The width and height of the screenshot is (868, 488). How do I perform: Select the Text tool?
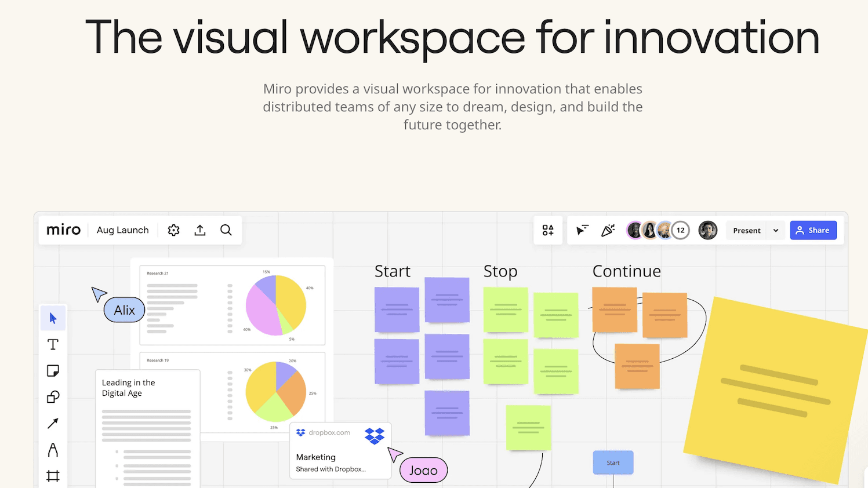(x=53, y=344)
